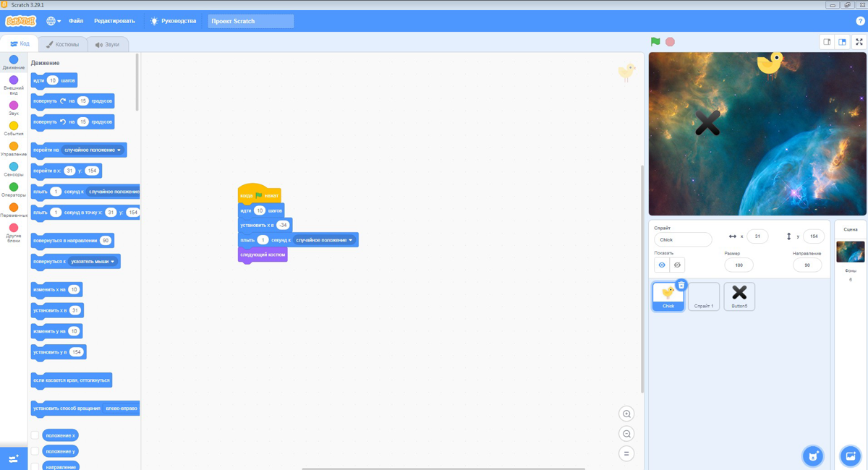The image size is (868, 470).
Task: Enter full screen stage mode
Action: pyautogui.click(x=859, y=42)
